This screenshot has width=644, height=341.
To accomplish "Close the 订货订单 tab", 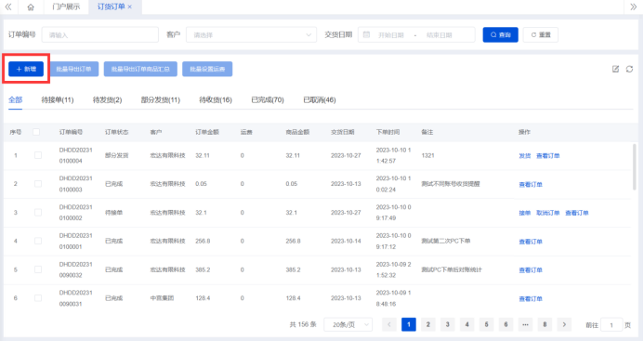I will 130,7.
